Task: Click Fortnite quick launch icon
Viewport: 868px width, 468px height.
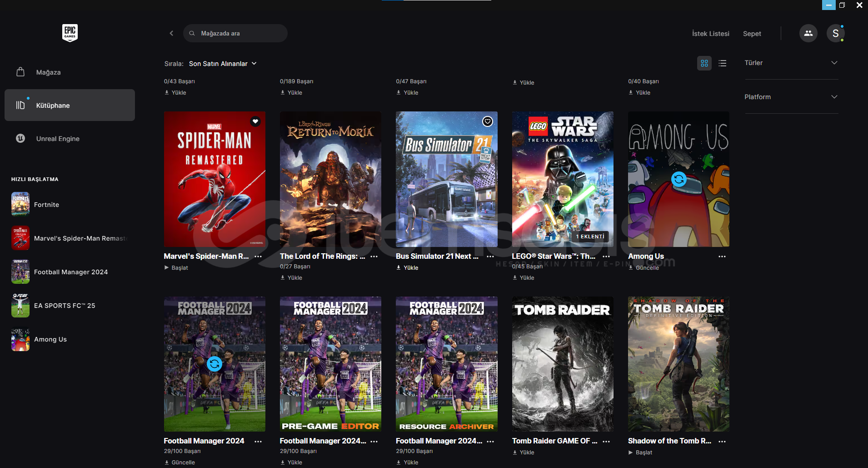Action: click(20, 204)
